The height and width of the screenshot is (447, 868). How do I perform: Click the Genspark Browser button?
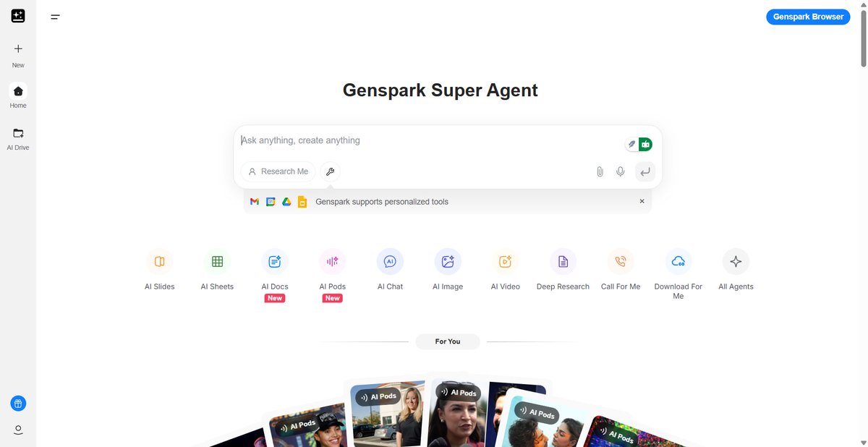coord(808,17)
